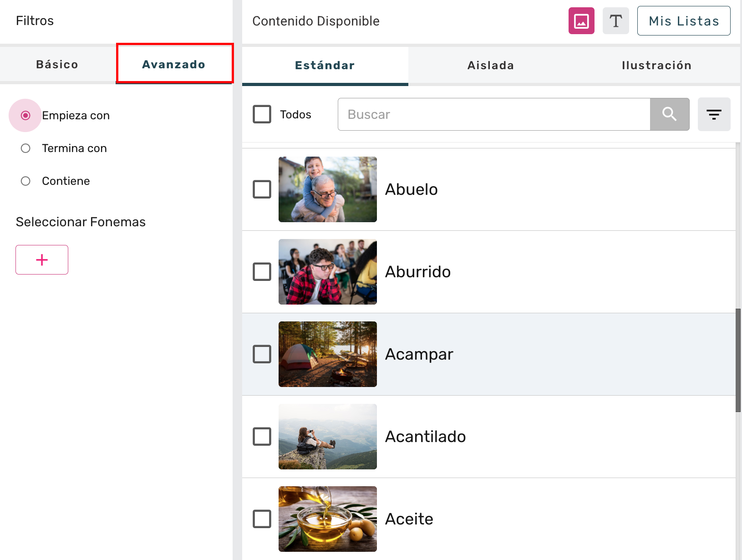
Task: Check the Todos checkbox
Action: click(262, 114)
